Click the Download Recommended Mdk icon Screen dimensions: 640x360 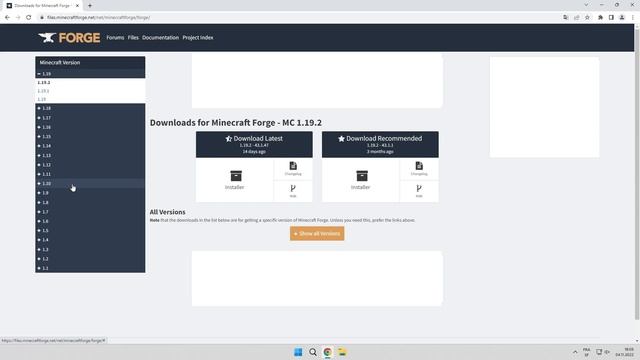(419, 188)
